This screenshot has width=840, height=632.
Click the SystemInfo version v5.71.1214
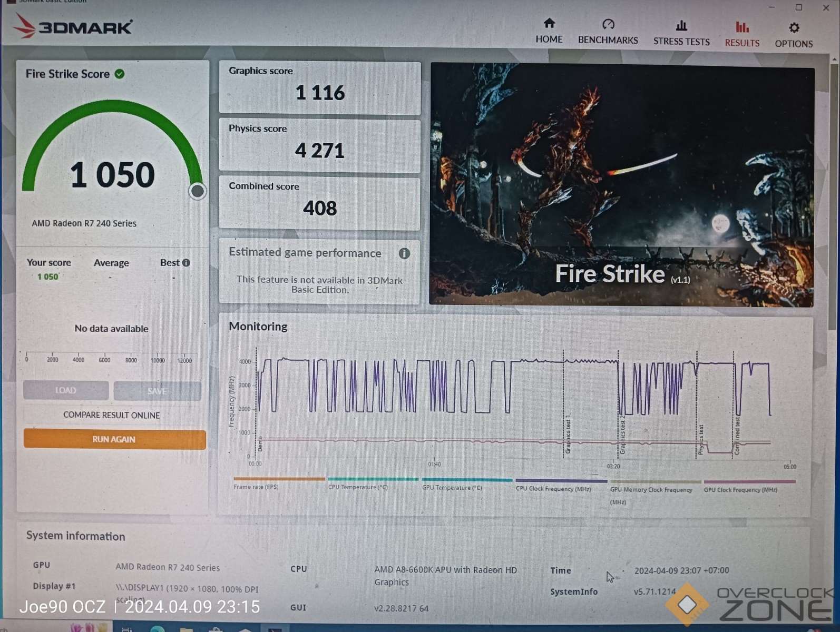[x=655, y=591]
